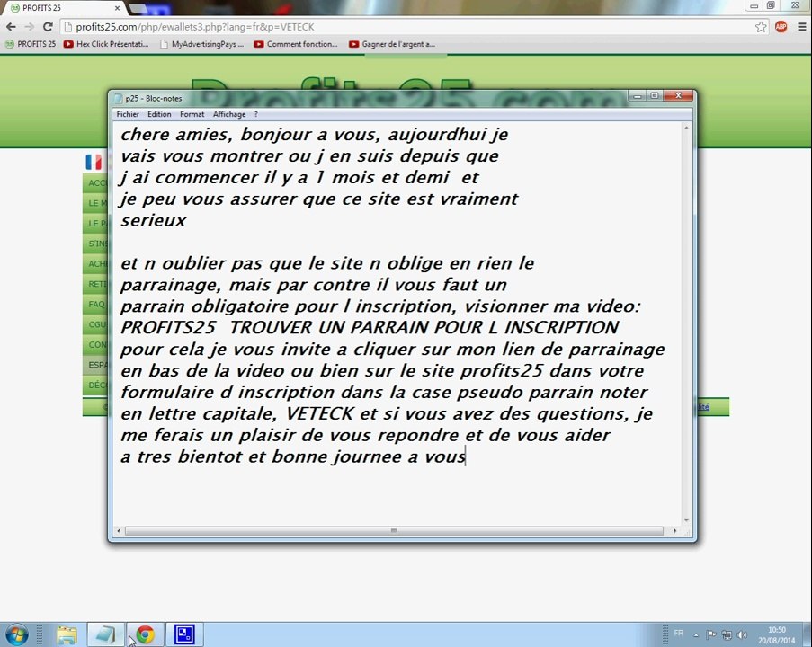Click the Notepad scroll up arrow

686,128
